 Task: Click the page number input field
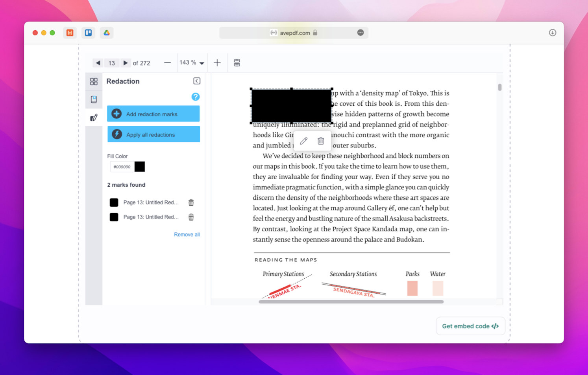coord(111,63)
